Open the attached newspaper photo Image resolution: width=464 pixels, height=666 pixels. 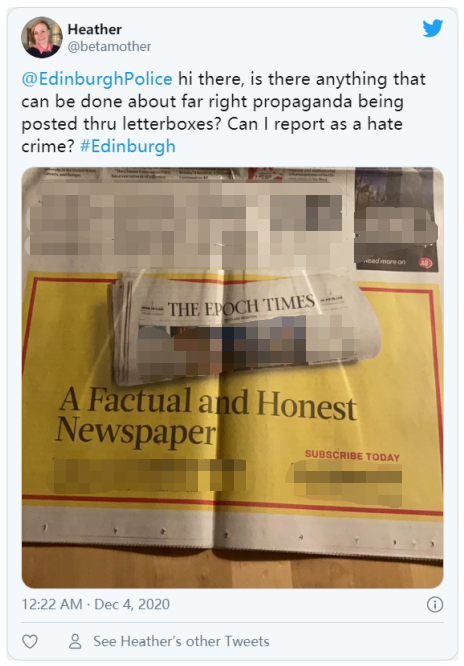tap(232, 378)
